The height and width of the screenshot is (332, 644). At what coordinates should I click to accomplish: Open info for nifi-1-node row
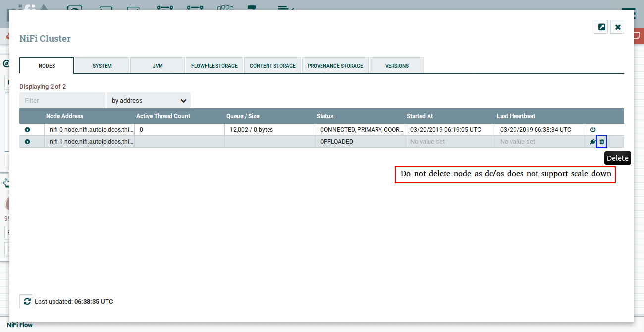[x=27, y=142]
